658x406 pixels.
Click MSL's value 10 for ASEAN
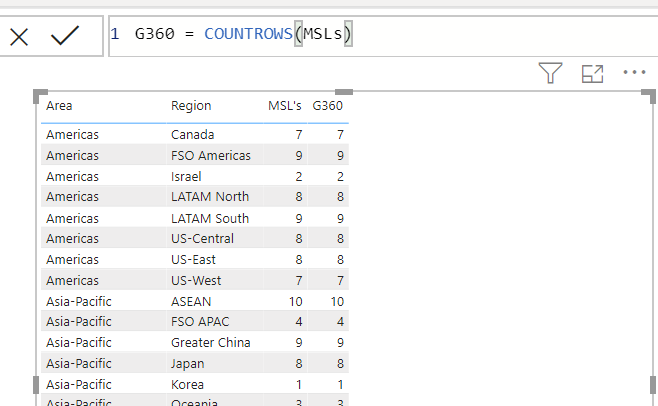[x=295, y=301]
